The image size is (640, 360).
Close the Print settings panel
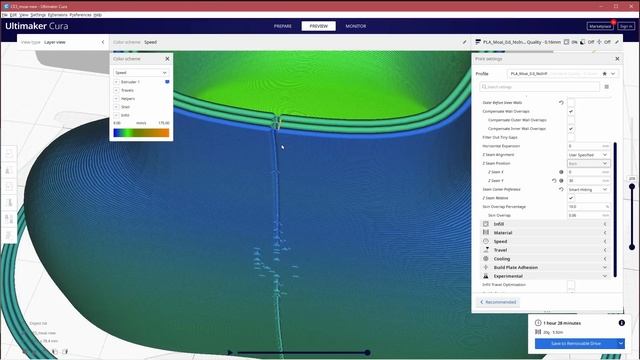tap(617, 59)
